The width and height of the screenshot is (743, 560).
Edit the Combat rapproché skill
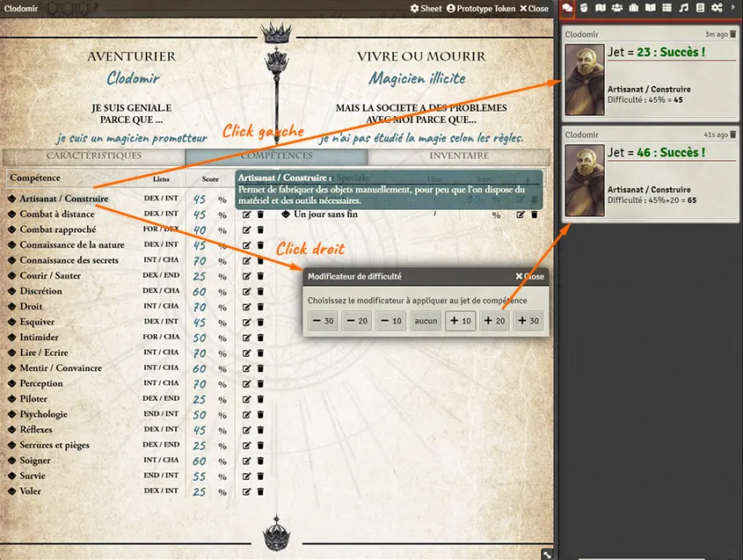pyautogui.click(x=246, y=230)
